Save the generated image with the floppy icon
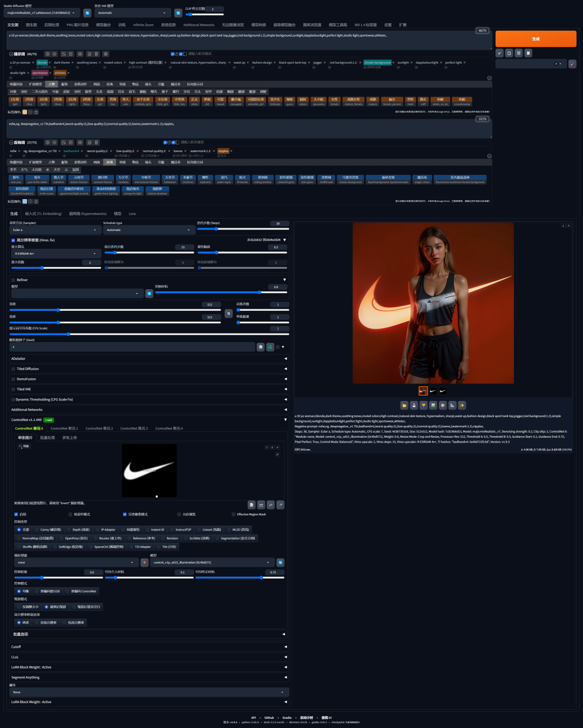 413,405
